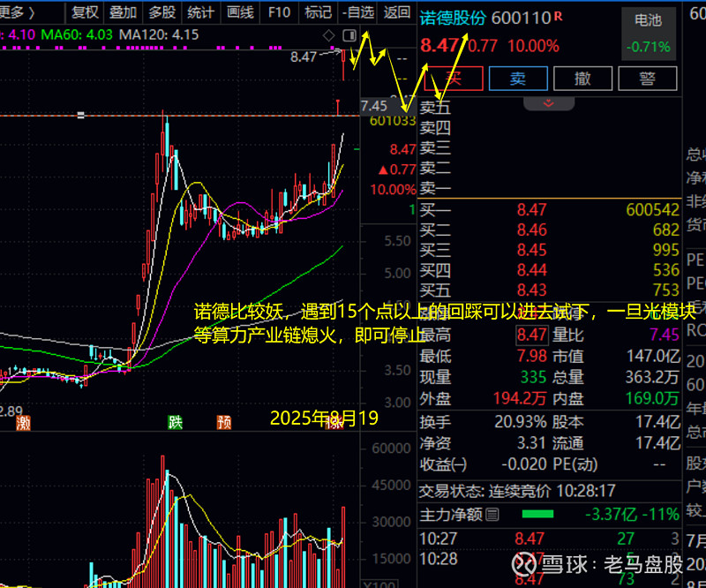Select the 买四 price 8.44
This screenshot has height=588, width=706.
pyautogui.click(x=532, y=270)
